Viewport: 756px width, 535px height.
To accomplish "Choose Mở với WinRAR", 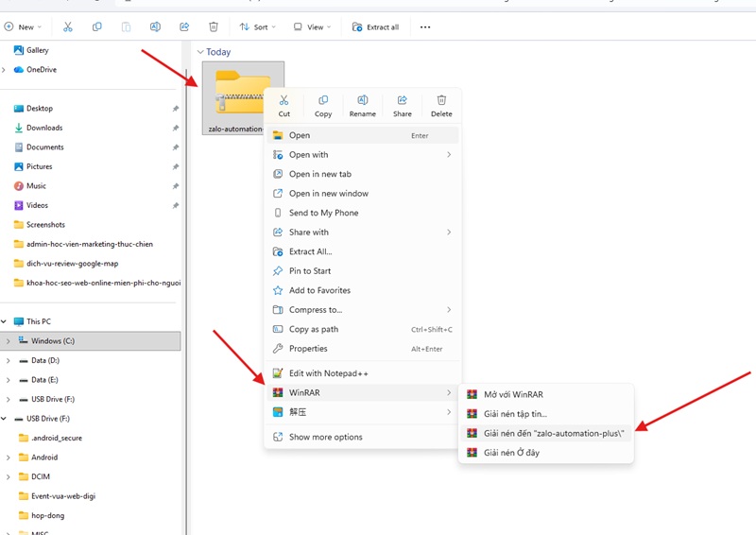I will (546, 394).
